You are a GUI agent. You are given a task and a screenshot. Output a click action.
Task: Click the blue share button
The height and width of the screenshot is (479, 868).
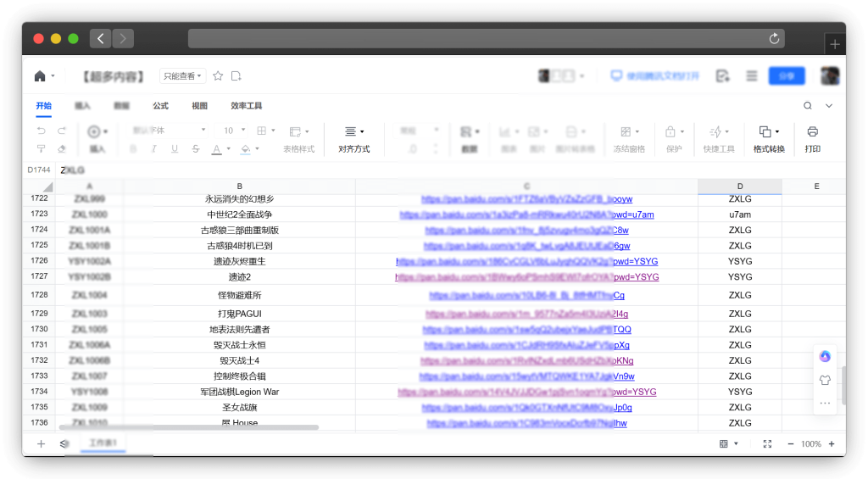tap(787, 75)
